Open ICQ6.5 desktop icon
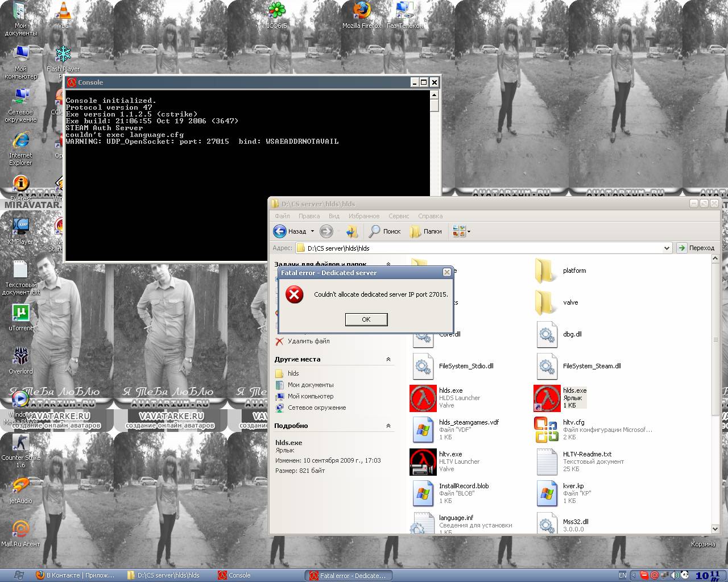This screenshot has width=728, height=582. click(276, 15)
